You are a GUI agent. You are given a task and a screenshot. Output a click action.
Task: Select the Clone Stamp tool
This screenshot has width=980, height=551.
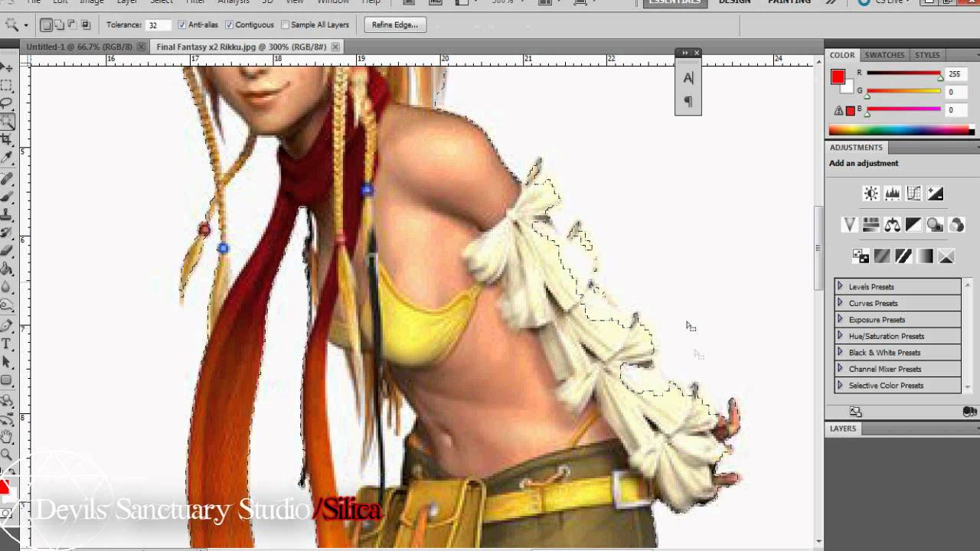coord(6,215)
